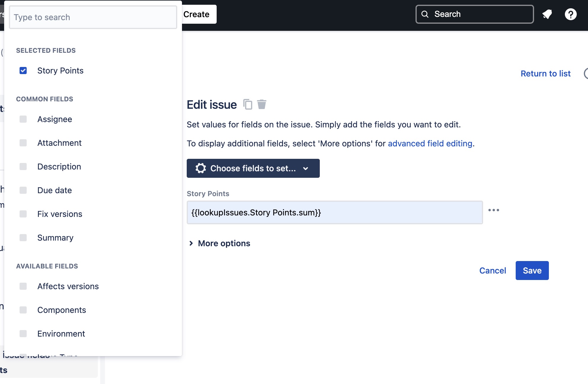Open the ellipsis menu next to Story Points field

494,210
